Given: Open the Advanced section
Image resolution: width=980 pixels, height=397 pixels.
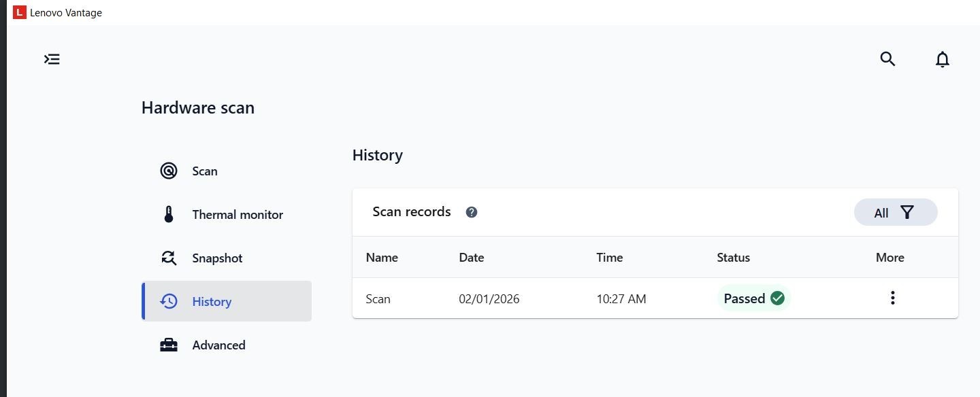Looking at the screenshot, I should [227, 345].
